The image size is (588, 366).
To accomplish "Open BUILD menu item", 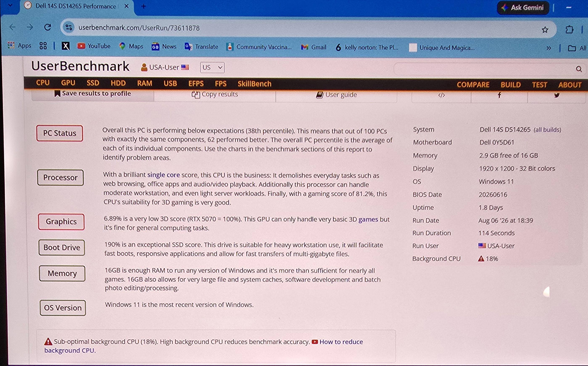I will click(x=510, y=85).
